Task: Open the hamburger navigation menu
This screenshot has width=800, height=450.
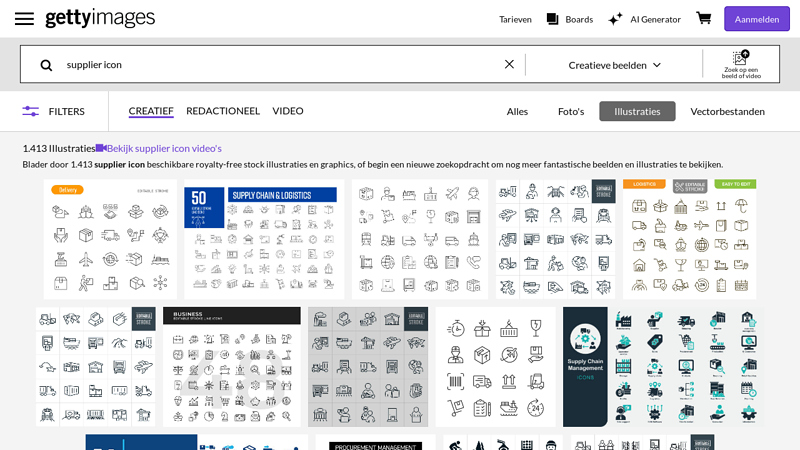Action: [x=24, y=19]
